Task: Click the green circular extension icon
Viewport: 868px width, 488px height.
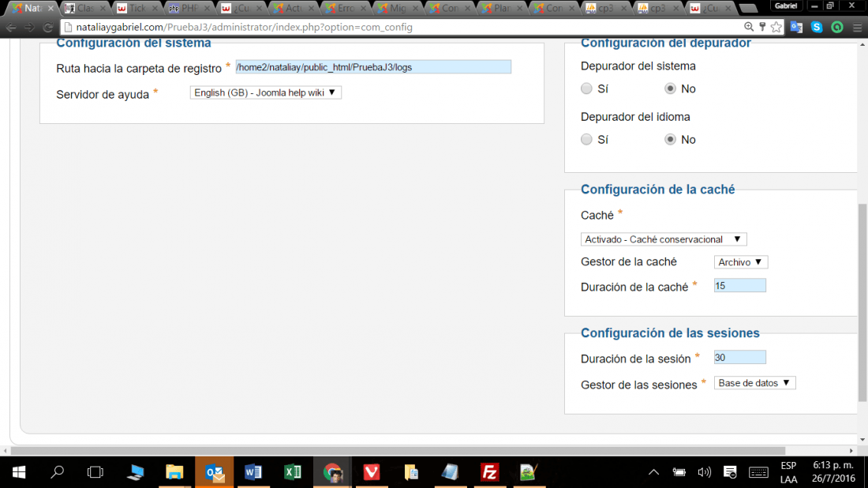Action: pos(837,27)
